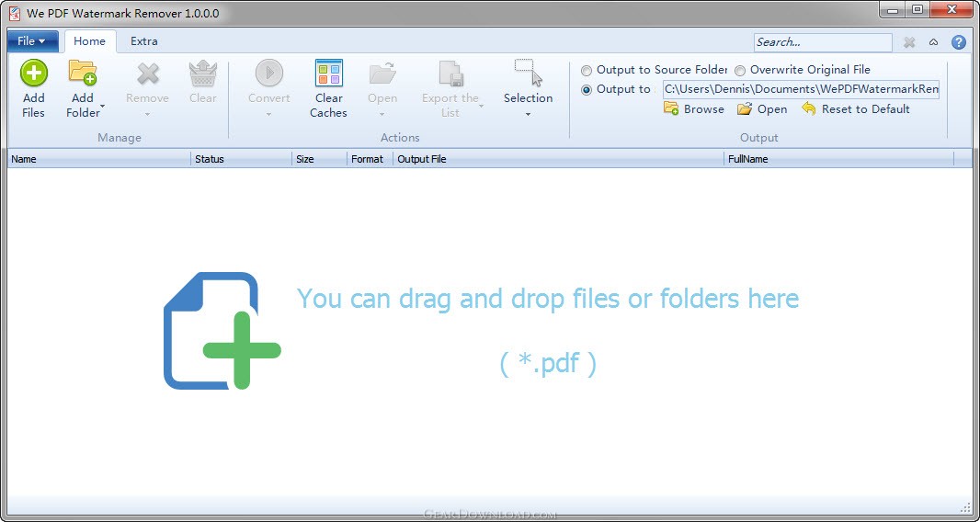Open help with the blue question icon
Viewport: 980px width, 522px height.
tap(959, 42)
